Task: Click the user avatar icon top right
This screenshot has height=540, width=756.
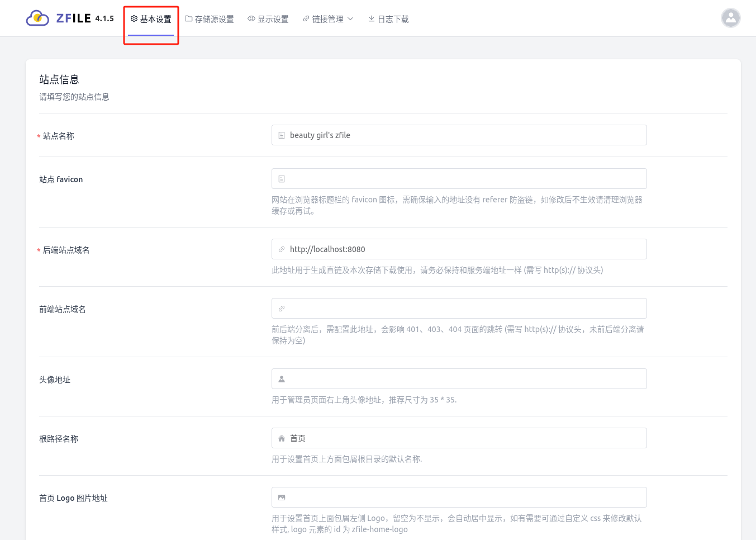Action: tap(730, 18)
